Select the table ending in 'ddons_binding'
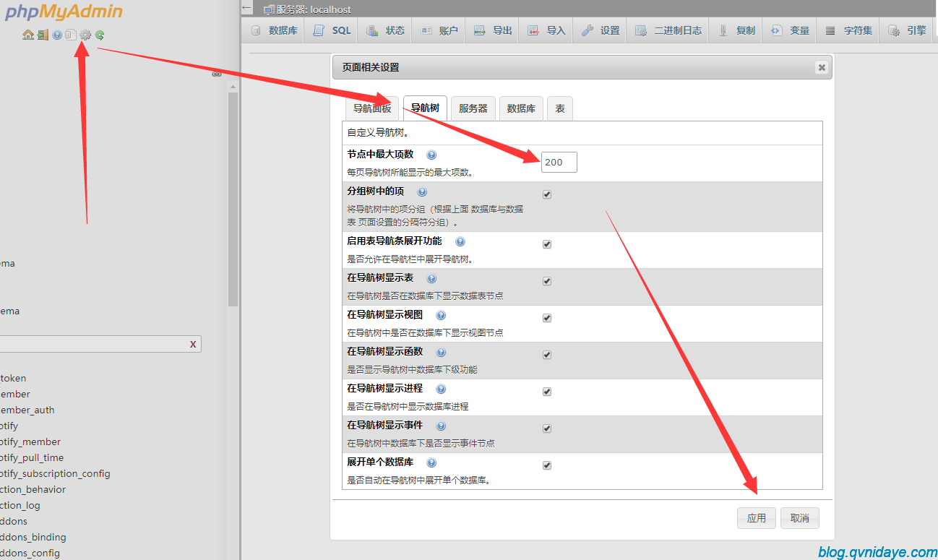This screenshot has width=938, height=560. point(33,537)
